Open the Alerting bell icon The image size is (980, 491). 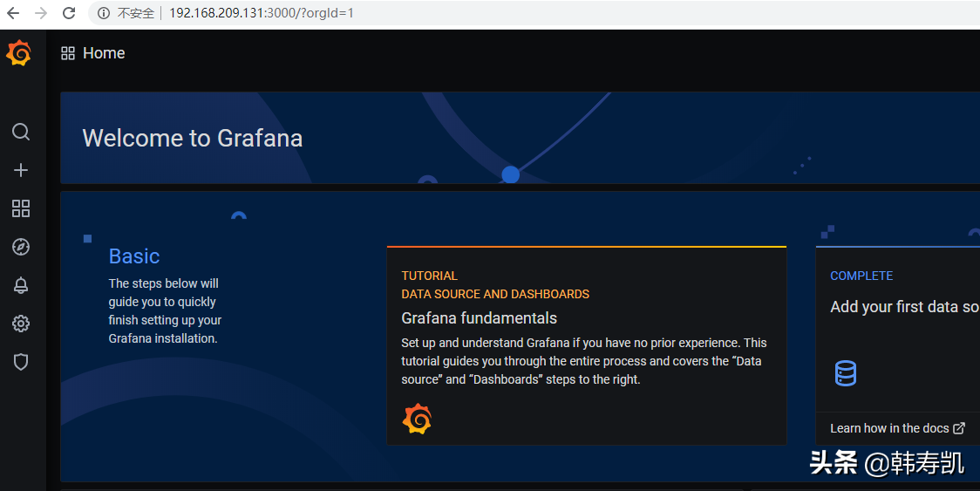(x=21, y=285)
